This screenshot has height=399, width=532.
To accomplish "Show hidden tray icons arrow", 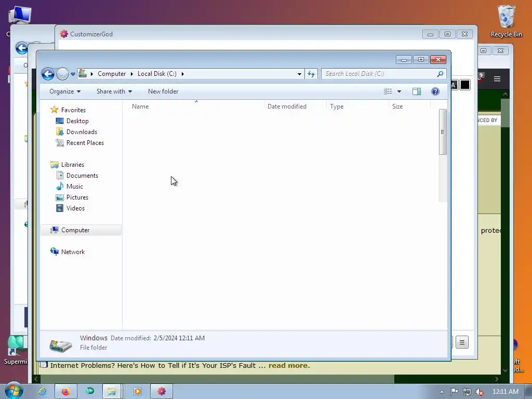I will tap(442, 392).
